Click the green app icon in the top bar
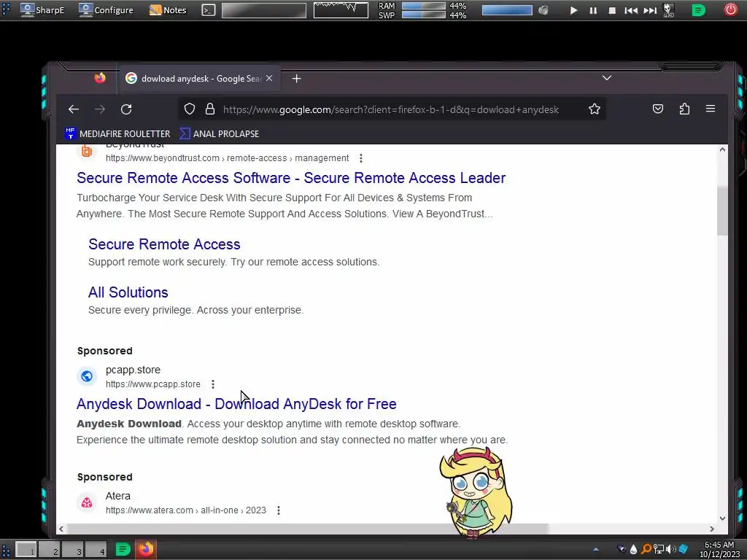The image size is (747, 560). coord(698,10)
